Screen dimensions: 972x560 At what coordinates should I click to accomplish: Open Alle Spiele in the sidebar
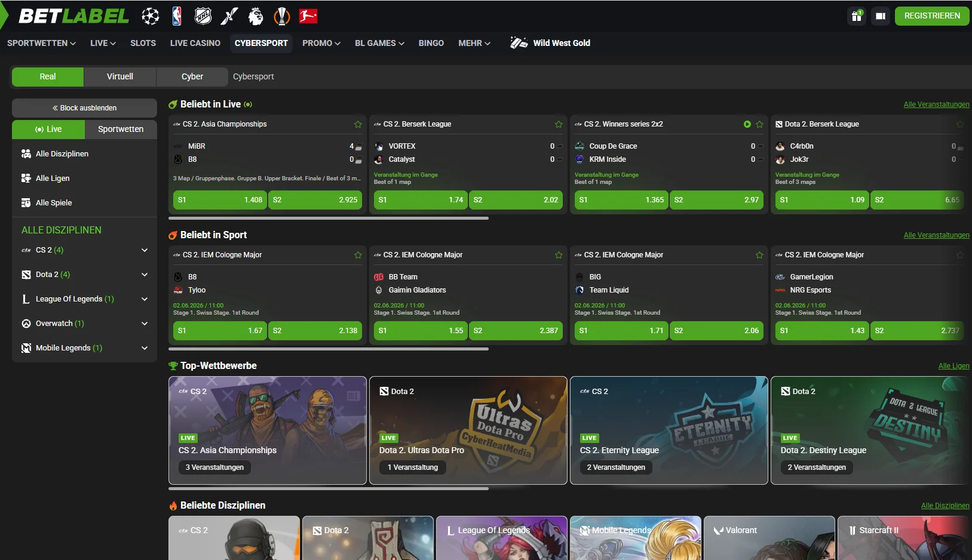(x=84, y=203)
